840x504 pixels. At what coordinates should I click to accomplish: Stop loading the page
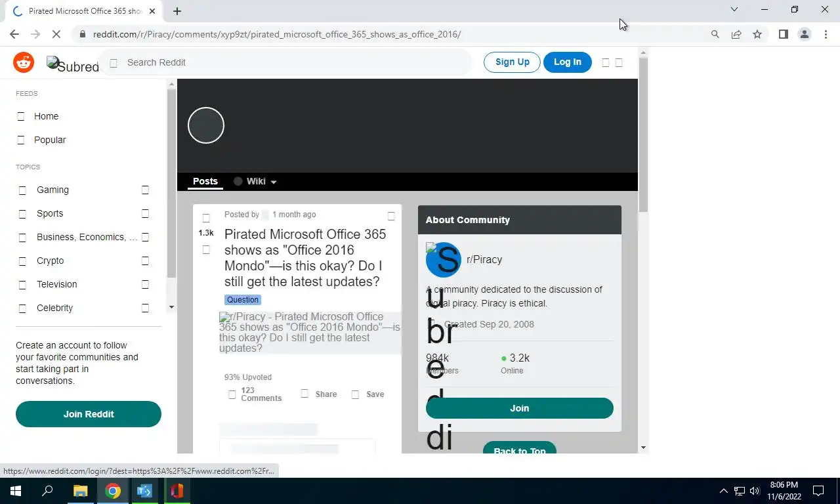coord(56,34)
